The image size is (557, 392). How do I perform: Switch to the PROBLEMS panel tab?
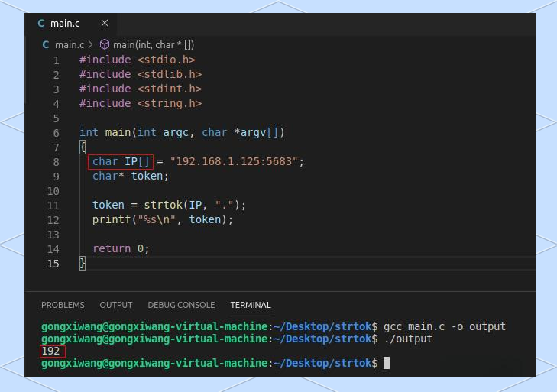[63, 305]
